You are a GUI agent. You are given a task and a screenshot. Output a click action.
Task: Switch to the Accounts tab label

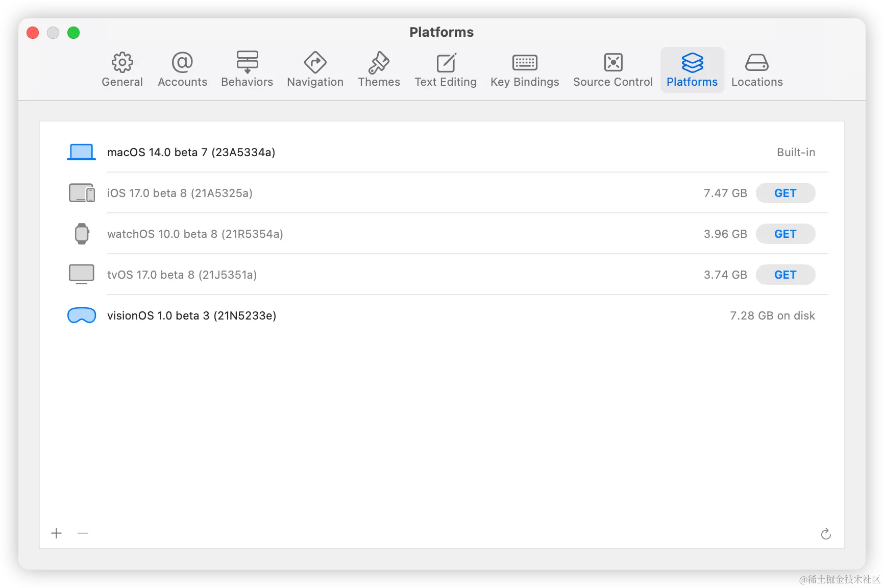[x=182, y=82]
